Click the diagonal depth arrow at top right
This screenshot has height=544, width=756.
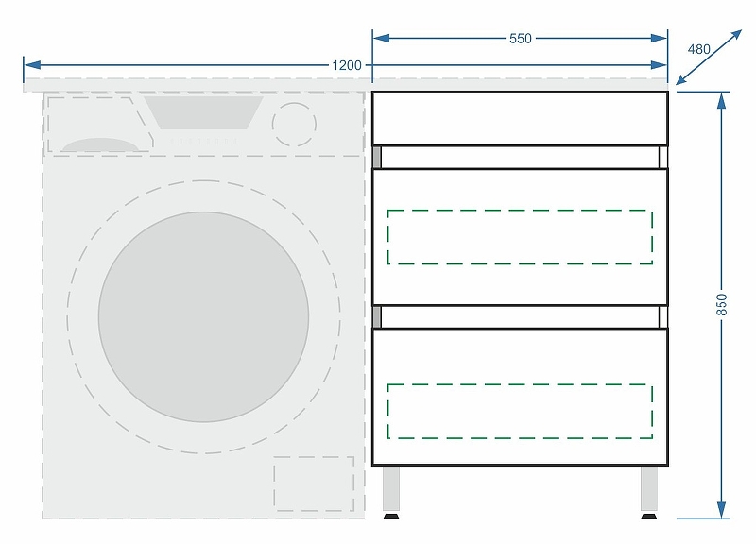coord(711,58)
